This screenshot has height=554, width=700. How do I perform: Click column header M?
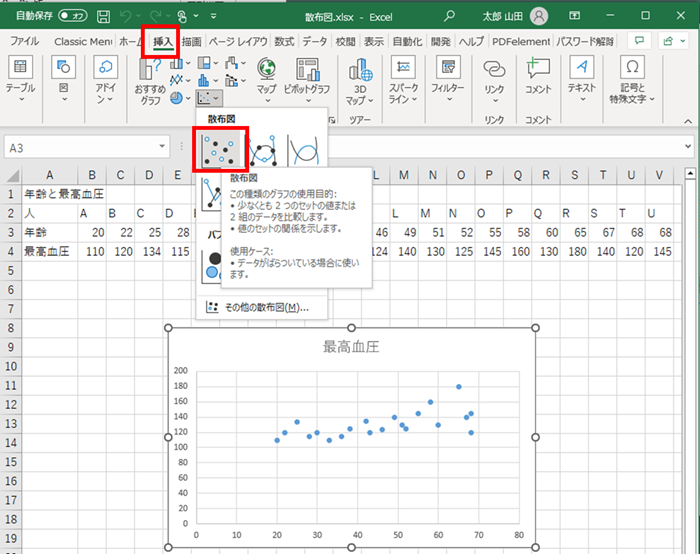pyautogui.click(x=404, y=175)
